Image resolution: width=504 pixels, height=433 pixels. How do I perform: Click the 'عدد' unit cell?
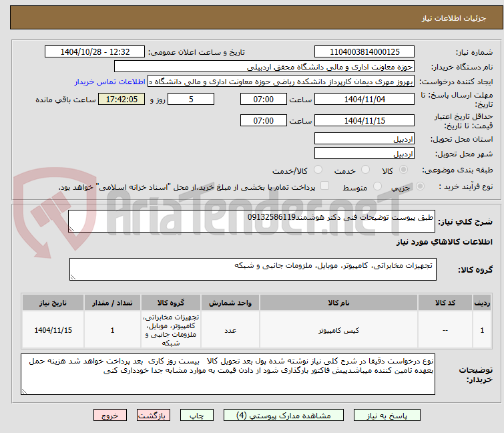point(230,330)
